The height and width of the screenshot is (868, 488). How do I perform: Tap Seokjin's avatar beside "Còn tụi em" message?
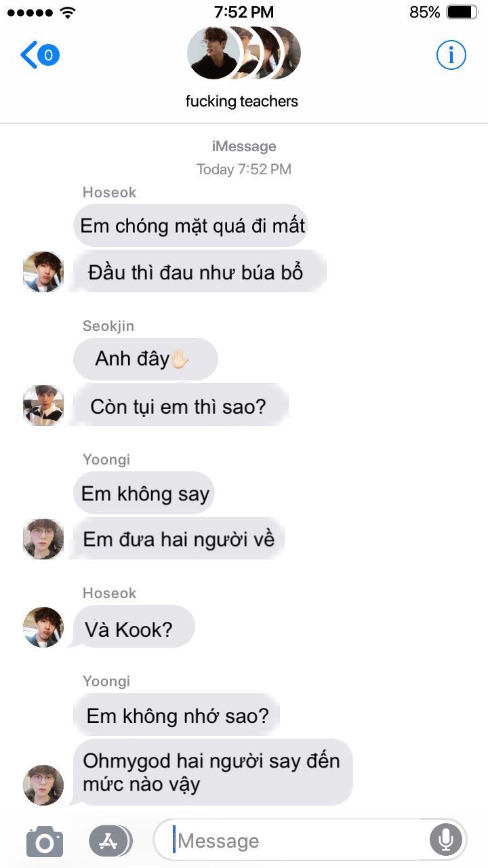pyautogui.click(x=43, y=406)
